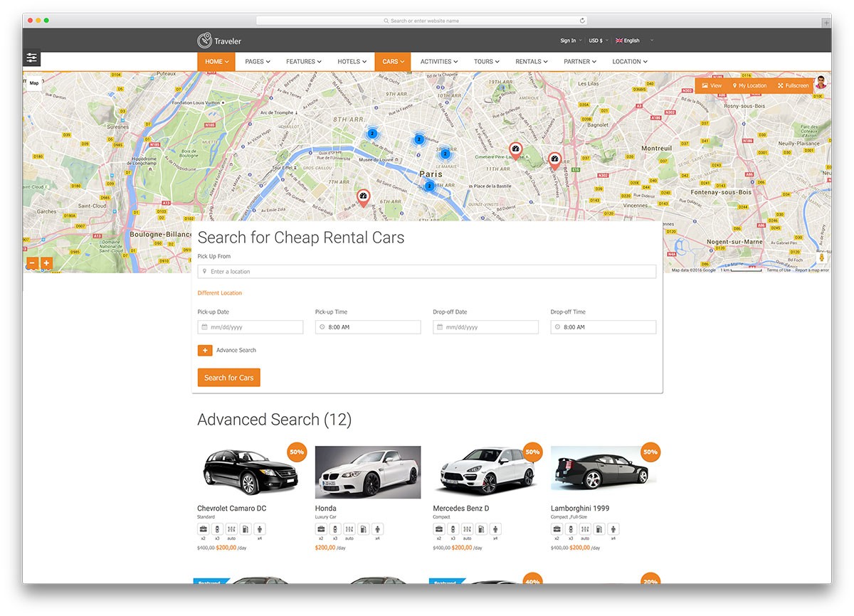Open the HOME menu
This screenshot has width=854, height=616.
click(x=217, y=62)
